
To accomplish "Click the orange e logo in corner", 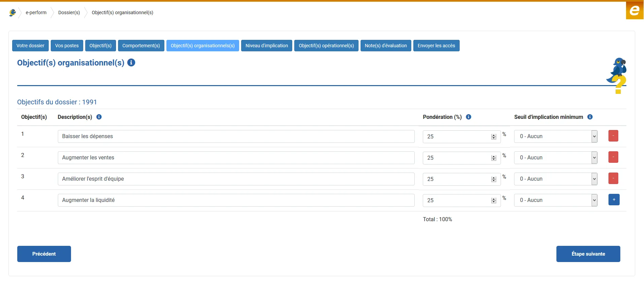I will click(634, 11).
